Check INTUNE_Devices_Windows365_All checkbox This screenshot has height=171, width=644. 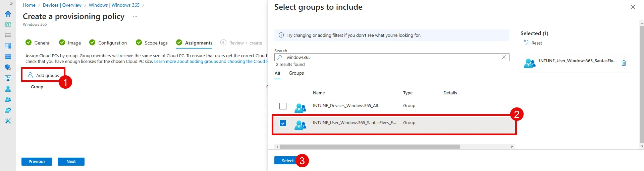(283, 106)
